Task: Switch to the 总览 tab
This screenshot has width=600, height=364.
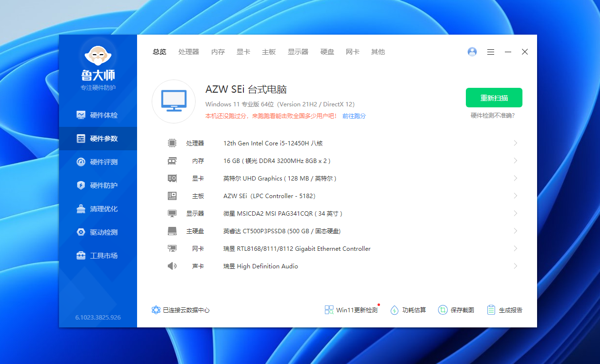Action: click(160, 52)
